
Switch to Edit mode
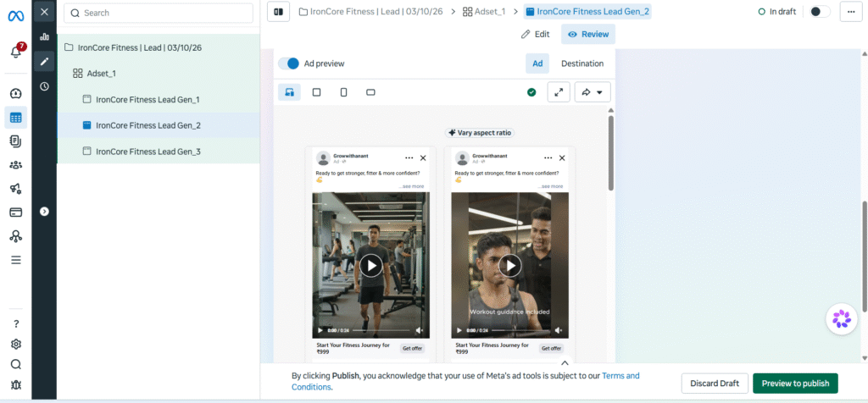[536, 34]
